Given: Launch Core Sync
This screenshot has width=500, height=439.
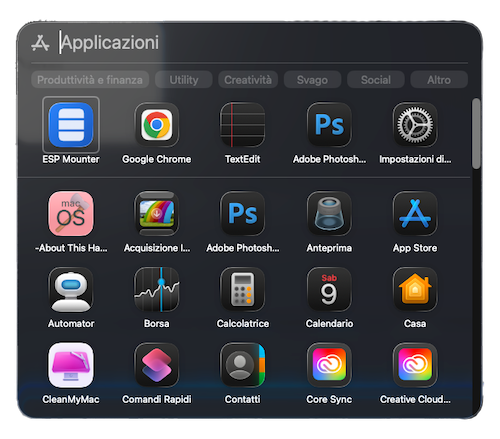Looking at the screenshot, I should (329, 365).
